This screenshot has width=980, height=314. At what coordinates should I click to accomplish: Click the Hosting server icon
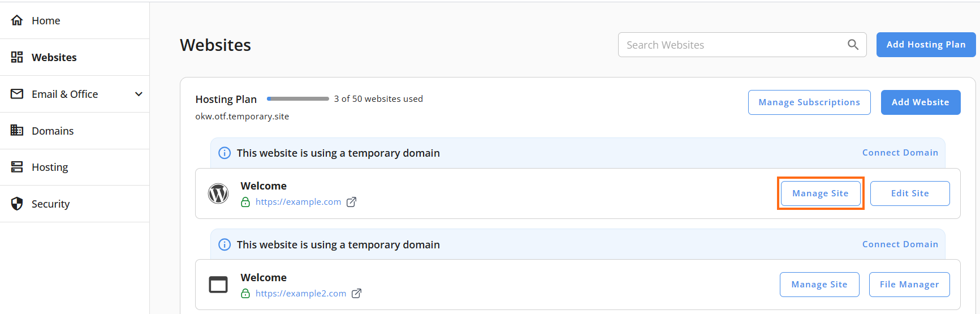click(17, 167)
